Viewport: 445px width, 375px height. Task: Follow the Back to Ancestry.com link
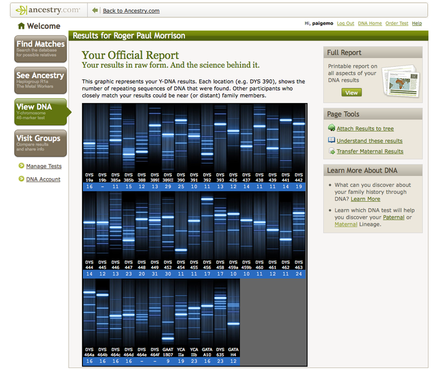click(x=131, y=11)
